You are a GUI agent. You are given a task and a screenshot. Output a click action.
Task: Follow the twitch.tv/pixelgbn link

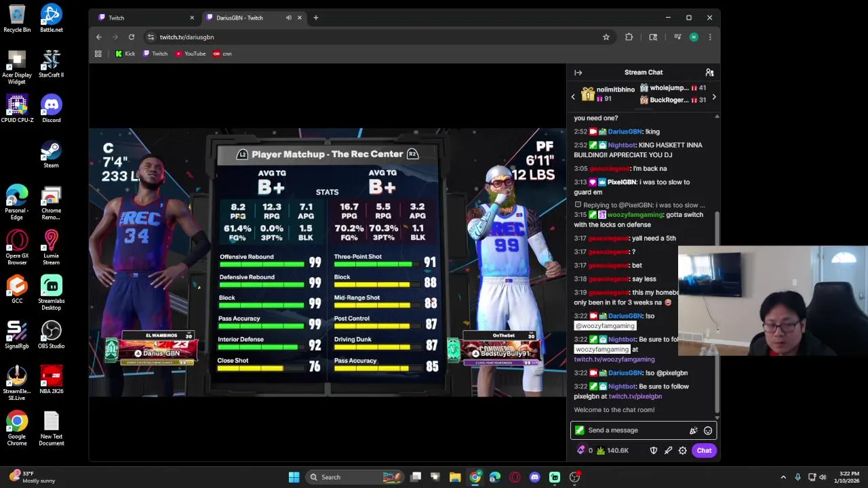tap(635, 396)
